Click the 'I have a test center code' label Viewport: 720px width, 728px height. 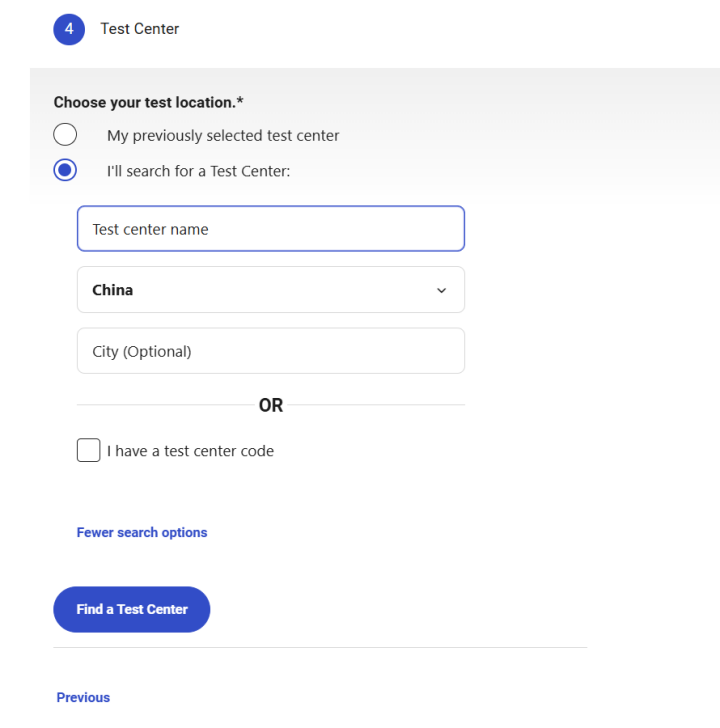(190, 451)
